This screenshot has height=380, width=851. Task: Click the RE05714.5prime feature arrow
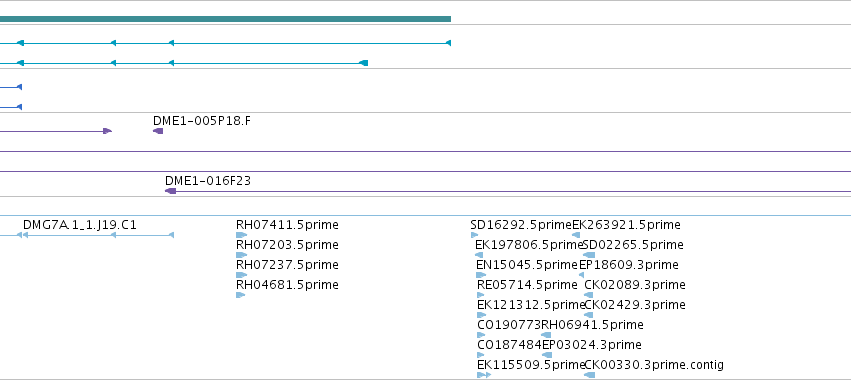[480, 295]
